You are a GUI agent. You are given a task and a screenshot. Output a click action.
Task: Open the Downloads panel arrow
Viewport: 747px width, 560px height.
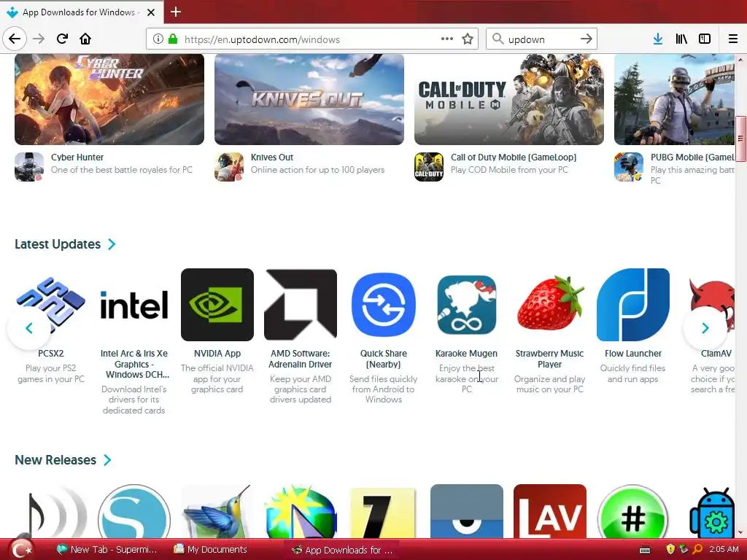point(658,39)
